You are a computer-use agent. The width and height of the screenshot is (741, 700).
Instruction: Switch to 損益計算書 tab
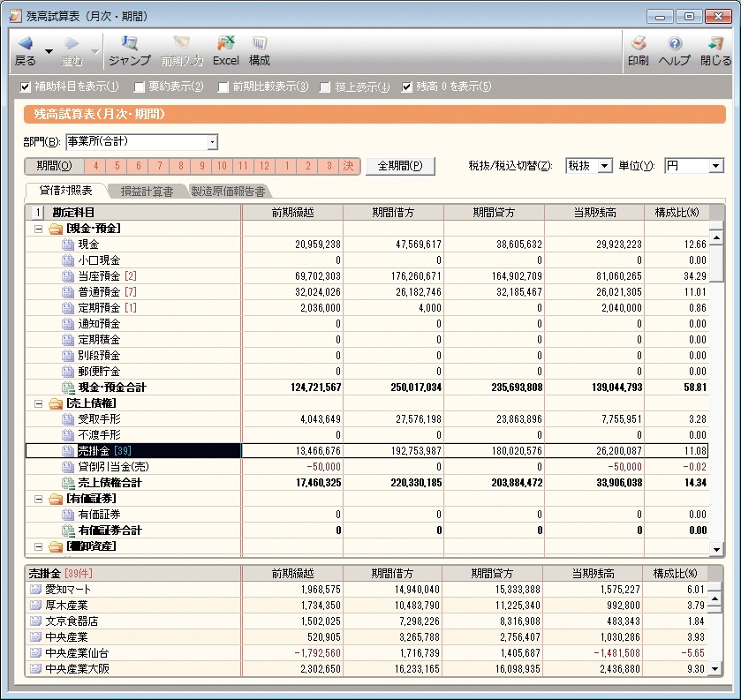coord(147,191)
